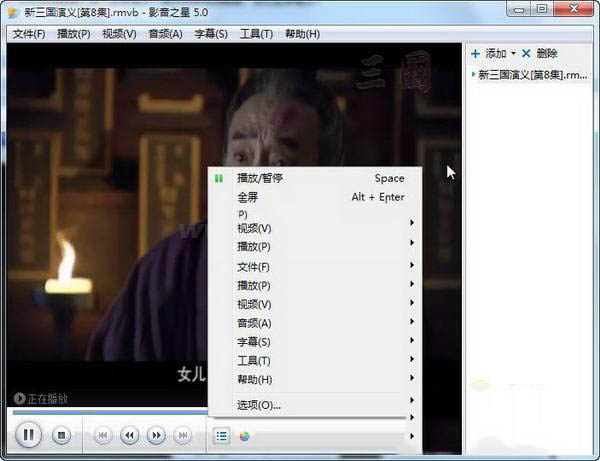600x461 pixels.
Task: Maximize the 影音之星 window
Action: [x=542, y=9]
